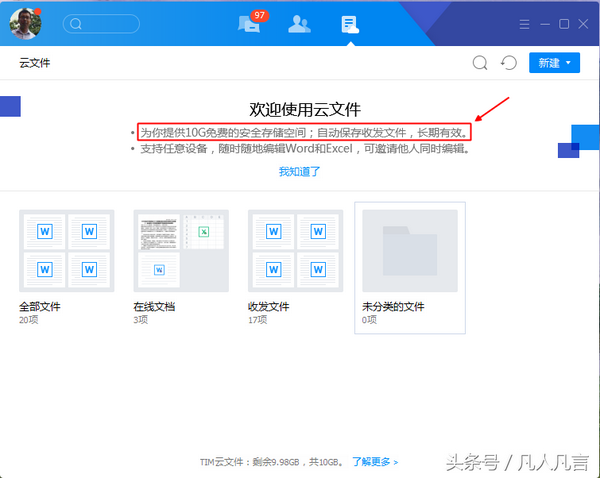Click the TIM云文件 storage status text
The image size is (600, 478).
pos(271,462)
